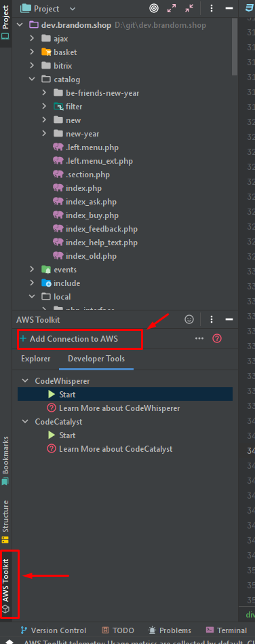
Task: Click the include folder icon
Action: point(46,283)
